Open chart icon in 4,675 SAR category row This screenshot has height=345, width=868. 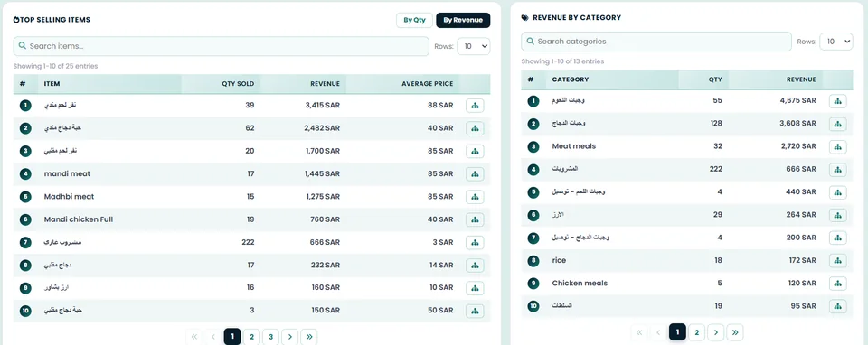(837, 101)
